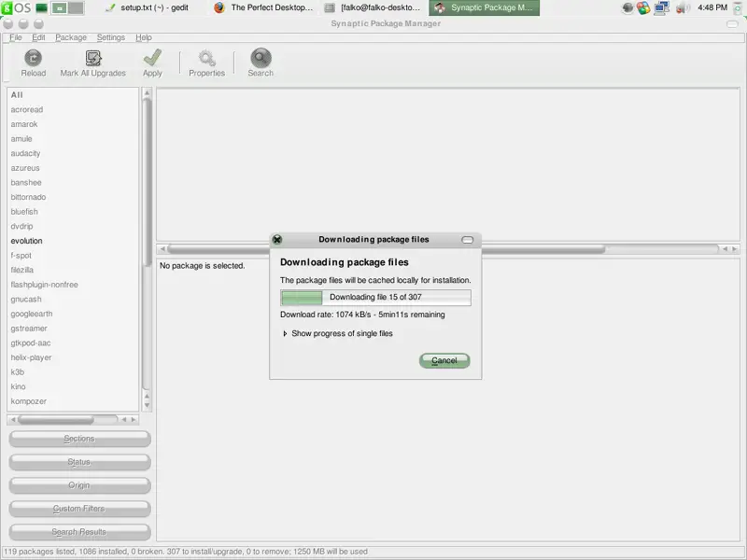
Task: Open the Package menu
Action: coord(71,37)
